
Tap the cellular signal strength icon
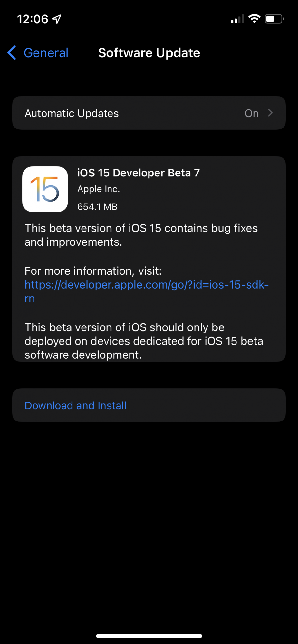pos(237,19)
